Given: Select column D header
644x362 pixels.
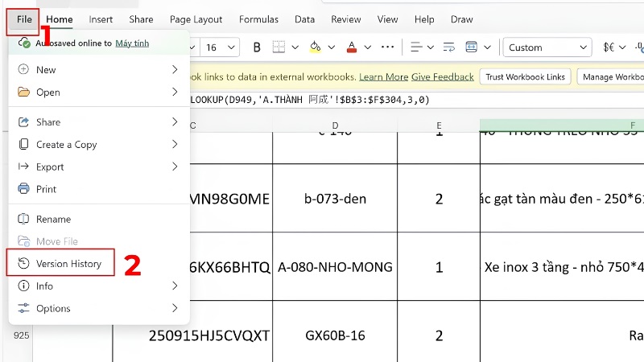Looking at the screenshot, I should tap(335, 125).
